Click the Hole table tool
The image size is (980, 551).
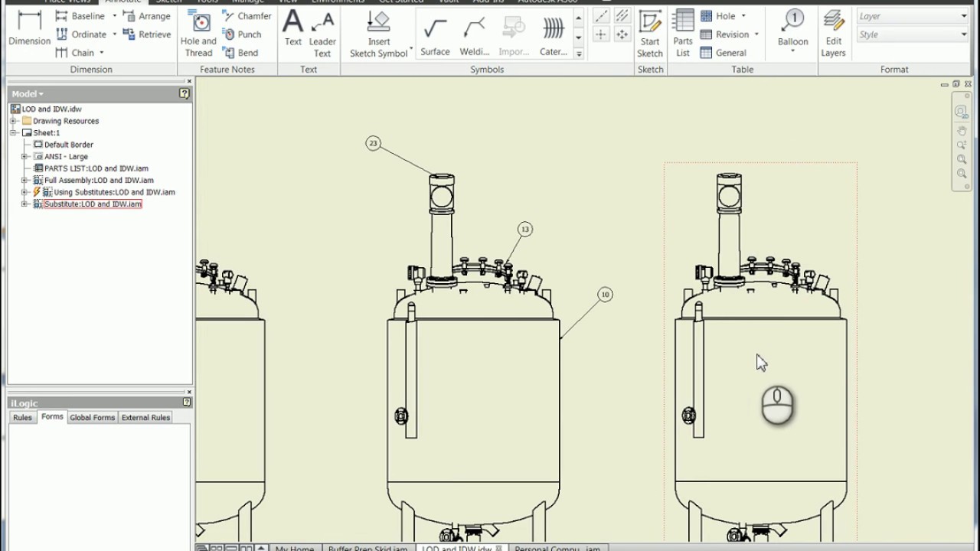pyautogui.click(x=718, y=16)
